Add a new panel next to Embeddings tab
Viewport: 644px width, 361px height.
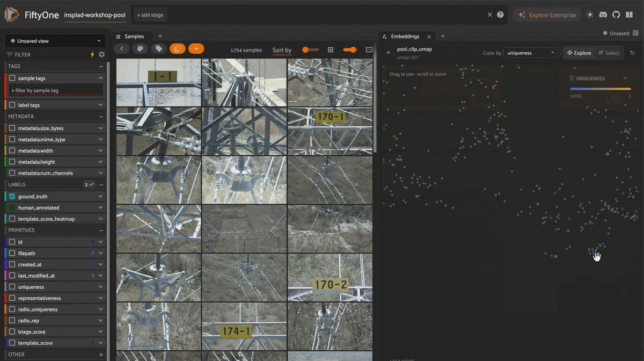coord(443,37)
